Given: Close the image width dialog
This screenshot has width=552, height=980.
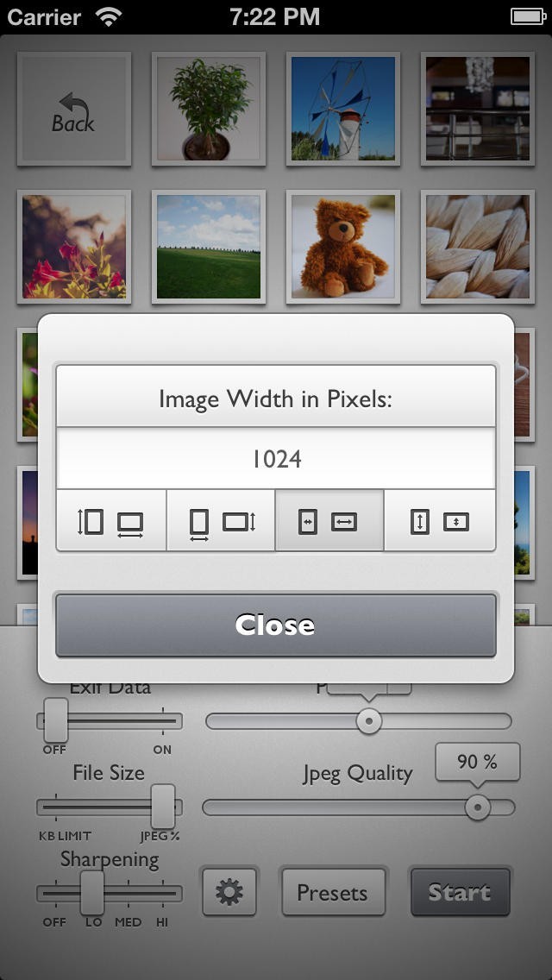Looking at the screenshot, I should pyautogui.click(x=276, y=625).
